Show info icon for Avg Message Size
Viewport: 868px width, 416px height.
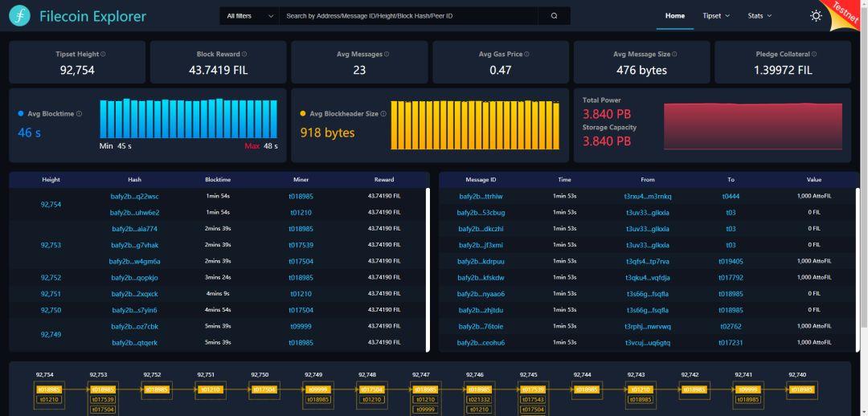point(675,55)
